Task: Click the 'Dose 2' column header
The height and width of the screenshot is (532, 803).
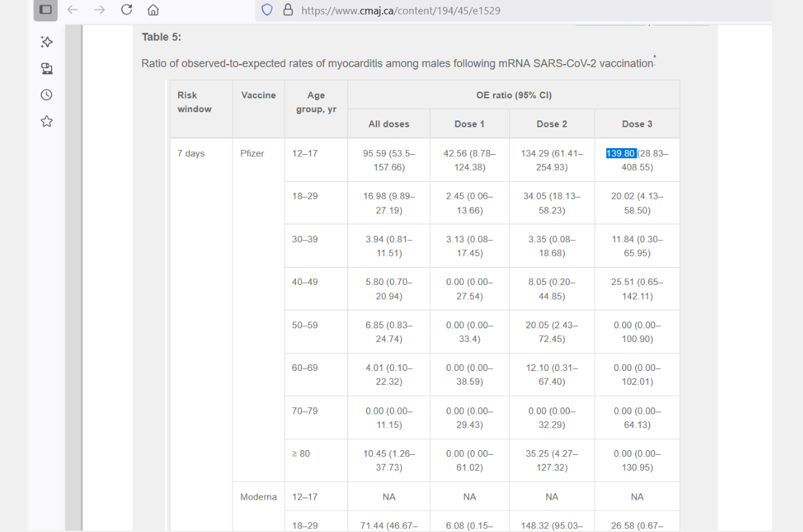Action: click(x=552, y=124)
